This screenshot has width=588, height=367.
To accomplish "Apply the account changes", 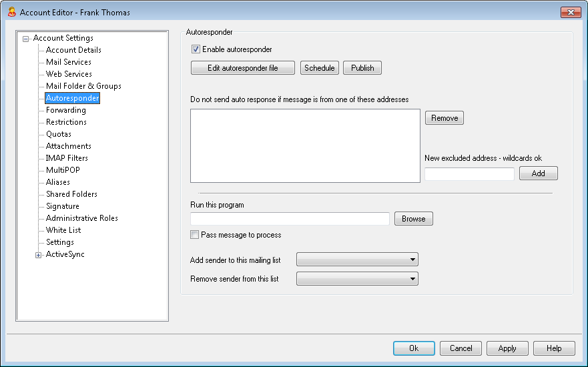I will coord(507,348).
